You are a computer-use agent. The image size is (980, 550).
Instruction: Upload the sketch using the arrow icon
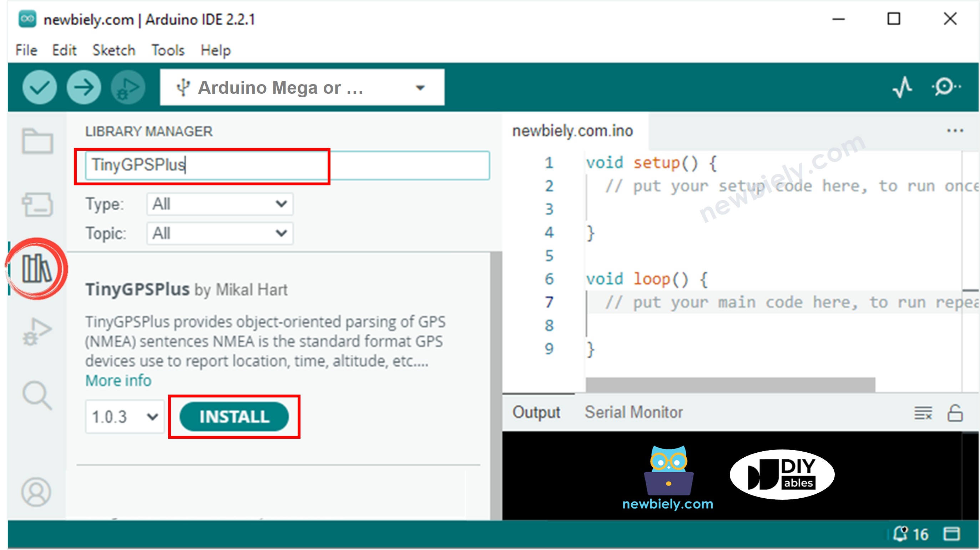coord(83,87)
